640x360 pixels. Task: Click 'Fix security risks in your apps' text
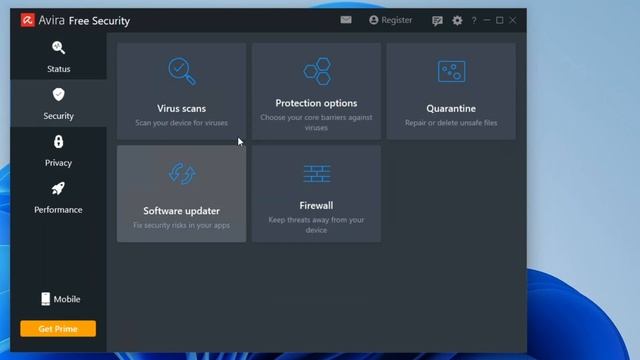click(x=182, y=225)
